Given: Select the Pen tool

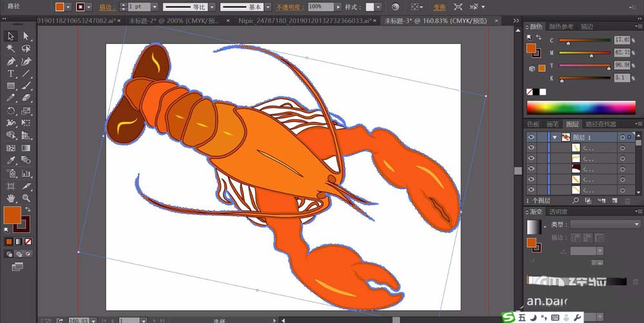Looking at the screenshot, I should 11,61.
